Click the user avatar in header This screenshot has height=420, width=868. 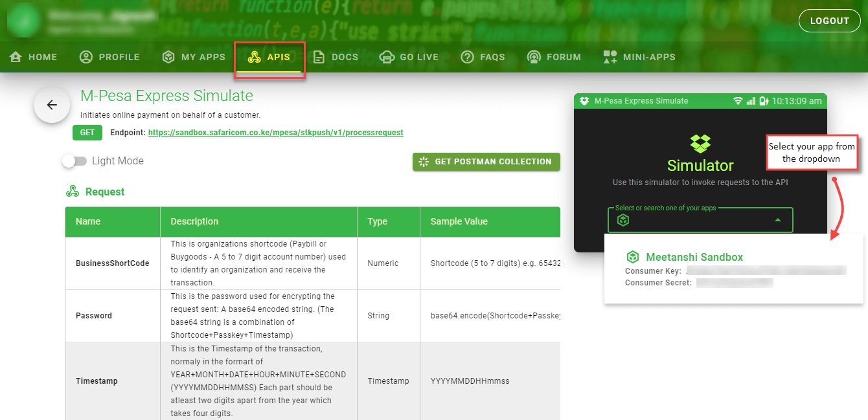[24, 21]
